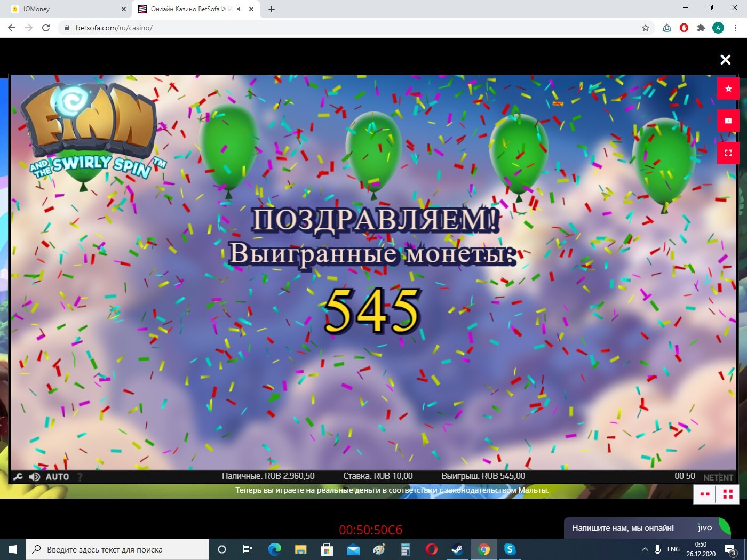This screenshot has height=560, width=747.
Task: Enable AUTO play in game bar
Action: tap(57, 477)
